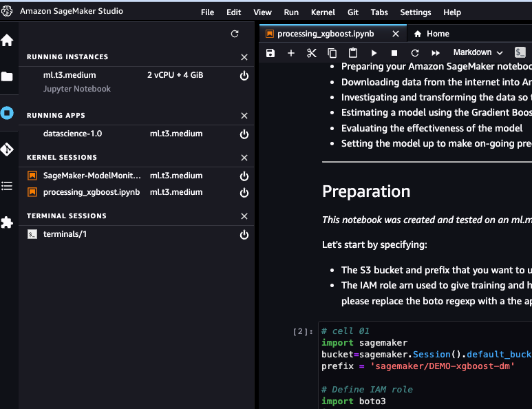Viewport: 532px width, 409px height.
Task: Open the View menu
Action: pyautogui.click(x=262, y=12)
